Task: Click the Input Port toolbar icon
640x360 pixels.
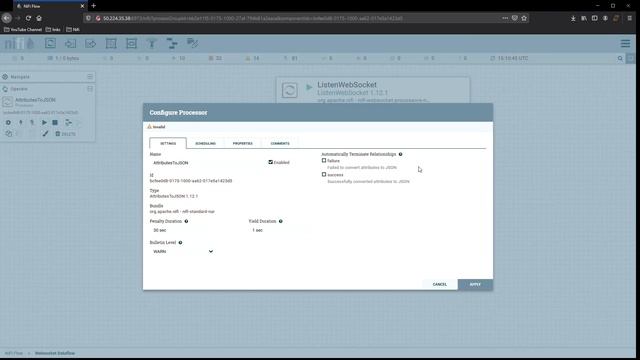Action: (x=70, y=43)
